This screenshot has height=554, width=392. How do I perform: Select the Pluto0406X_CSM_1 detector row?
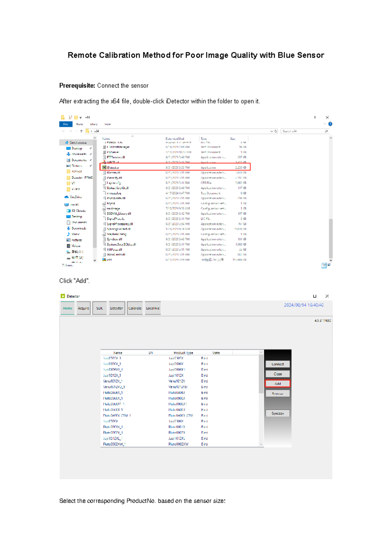(x=180, y=415)
